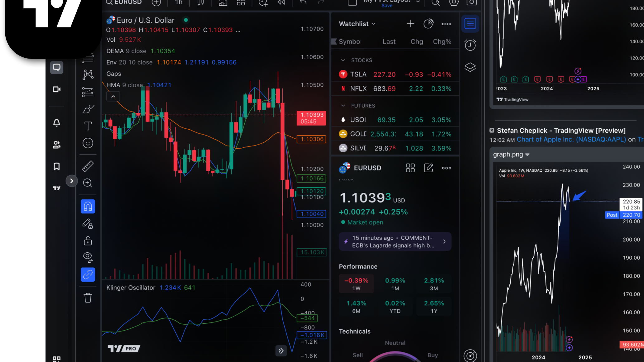The width and height of the screenshot is (644, 362).
Task: Open the more options menu beside EURUSD details
Action: click(x=446, y=168)
